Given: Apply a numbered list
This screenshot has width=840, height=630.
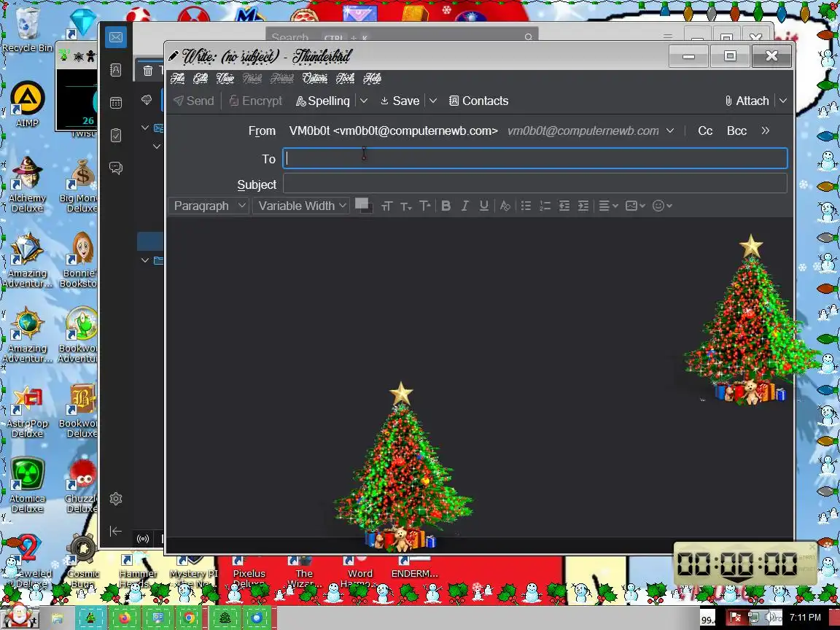Looking at the screenshot, I should [545, 206].
